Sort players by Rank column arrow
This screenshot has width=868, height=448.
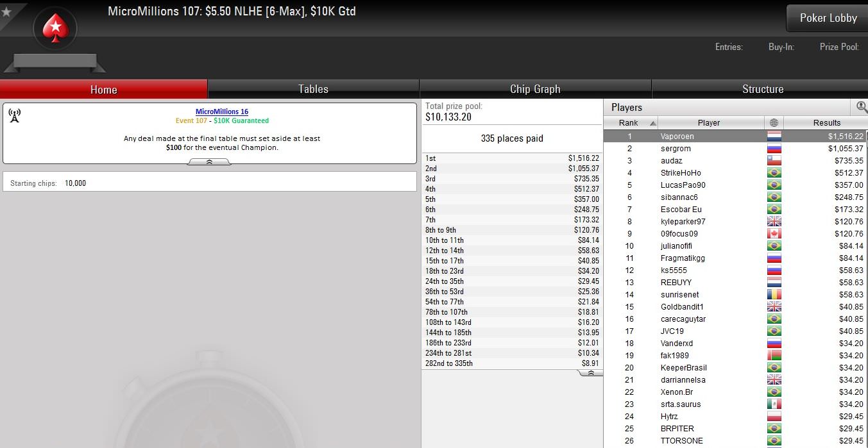click(653, 123)
